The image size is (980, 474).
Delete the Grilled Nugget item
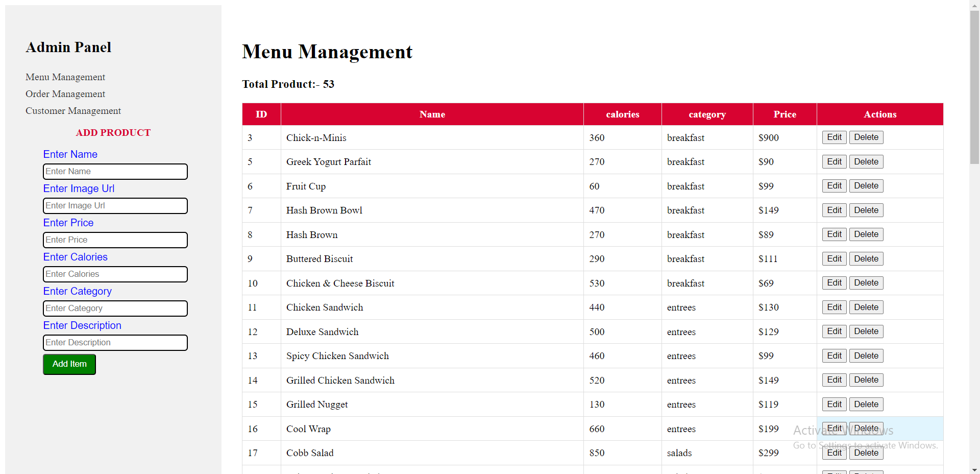(x=866, y=405)
